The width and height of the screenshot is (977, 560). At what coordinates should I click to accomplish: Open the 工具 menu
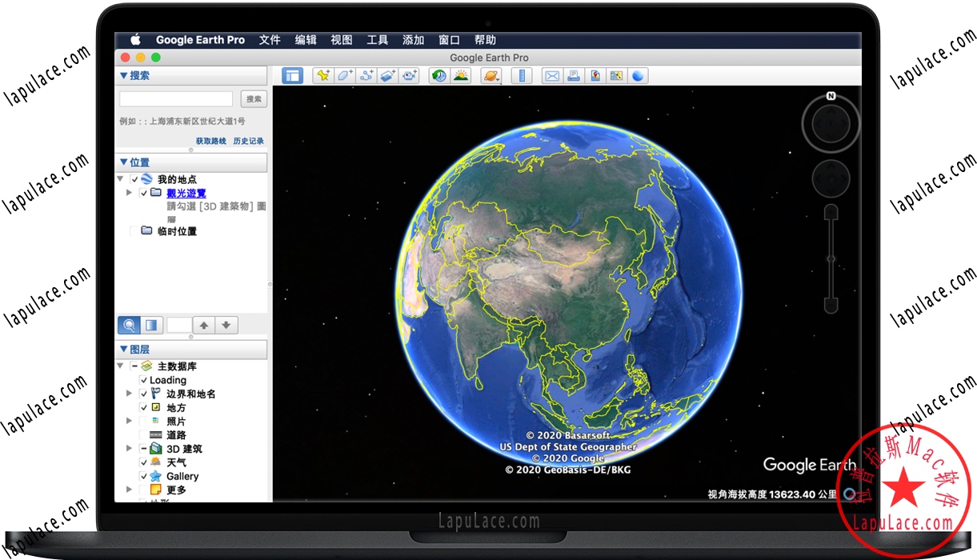tap(377, 40)
